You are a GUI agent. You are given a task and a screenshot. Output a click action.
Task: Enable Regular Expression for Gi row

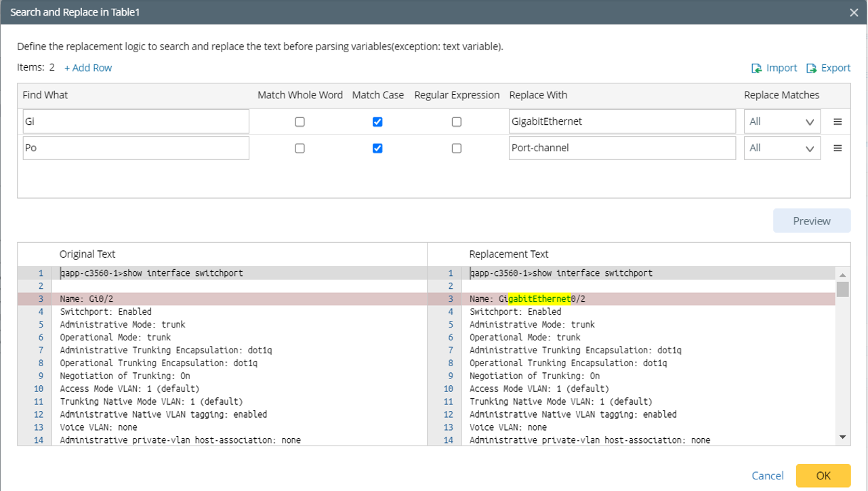[457, 122]
